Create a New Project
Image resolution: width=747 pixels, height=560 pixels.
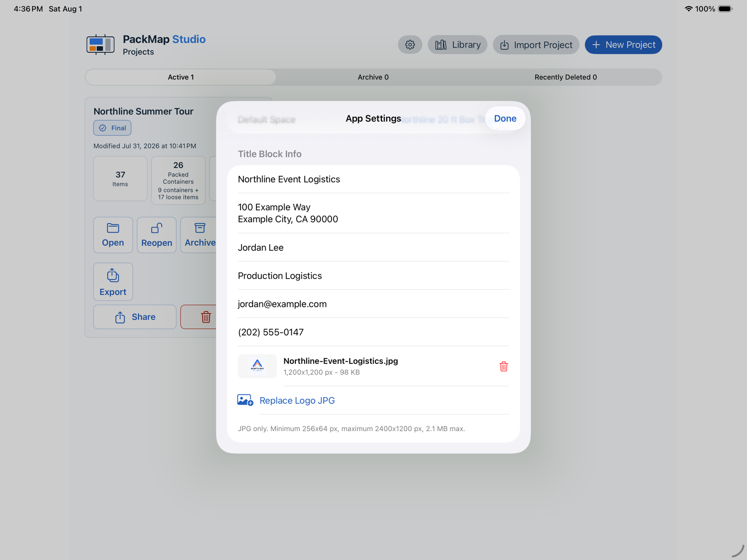[623, 45]
